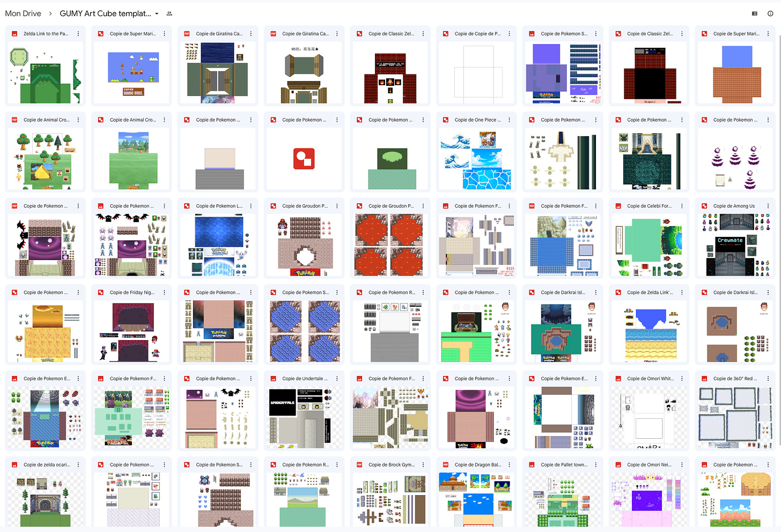Select file name 'Copie de Among Us'
The image size is (781, 532).
[734, 206]
